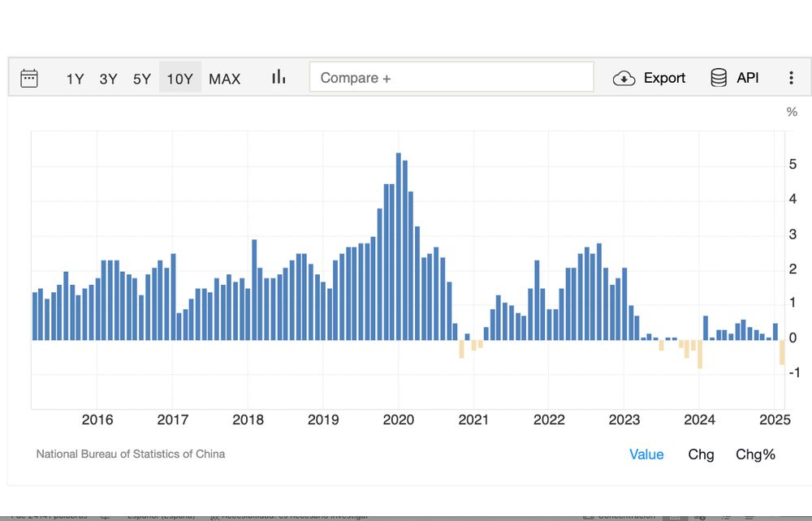Viewport: 812px width, 521px height.
Task: Click the National Bureau of Statistics of China source
Action: [131, 454]
